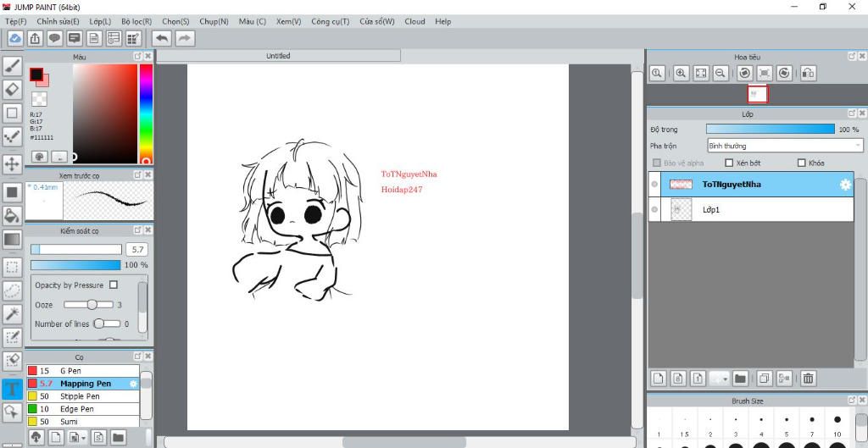Toggle the Xén bớt checkbox
This screenshot has height=448, width=868.
729,163
